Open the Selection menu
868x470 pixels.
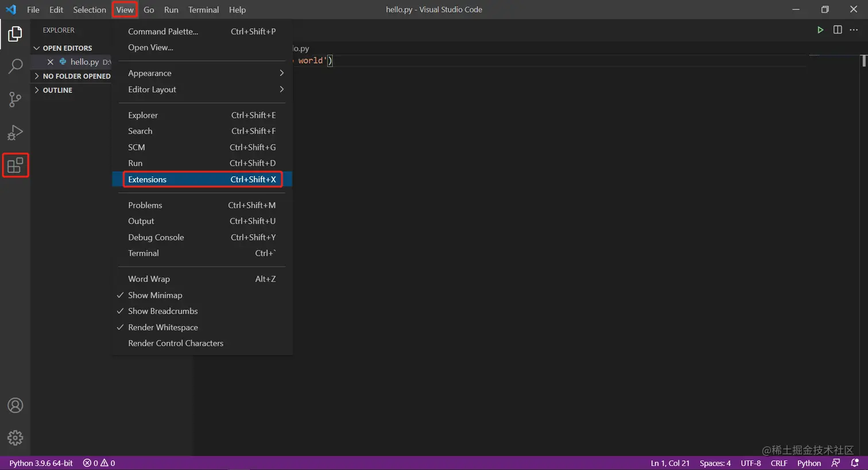tap(90, 10)
